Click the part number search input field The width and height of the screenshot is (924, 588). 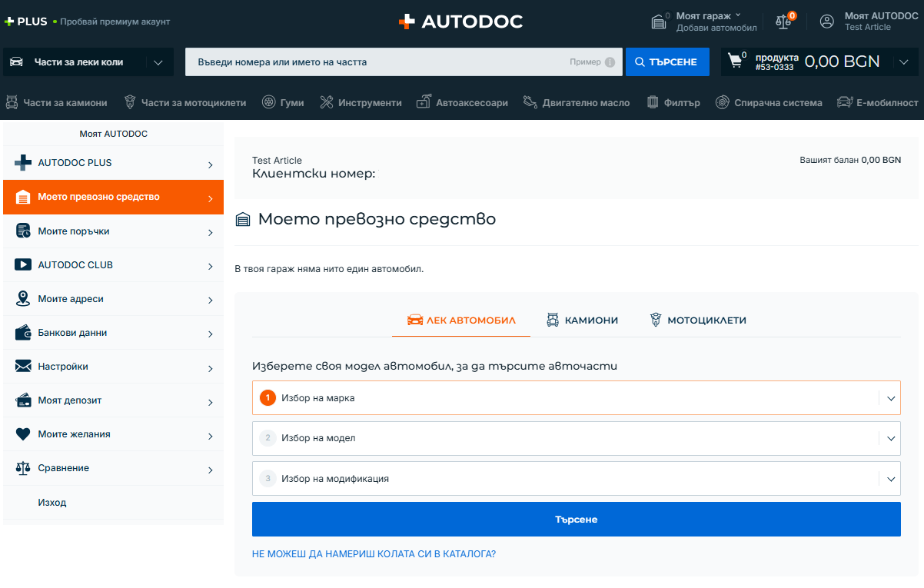click(377, 62)
